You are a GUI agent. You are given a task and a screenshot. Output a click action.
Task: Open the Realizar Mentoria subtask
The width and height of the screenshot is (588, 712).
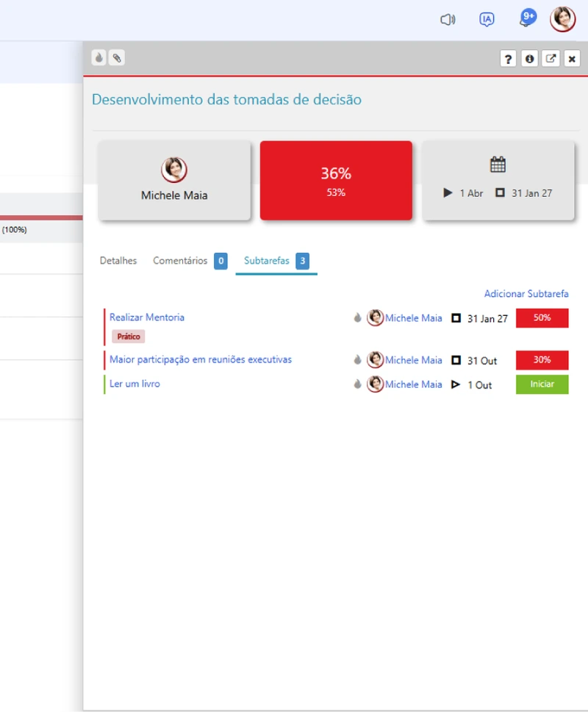point(147,317)
